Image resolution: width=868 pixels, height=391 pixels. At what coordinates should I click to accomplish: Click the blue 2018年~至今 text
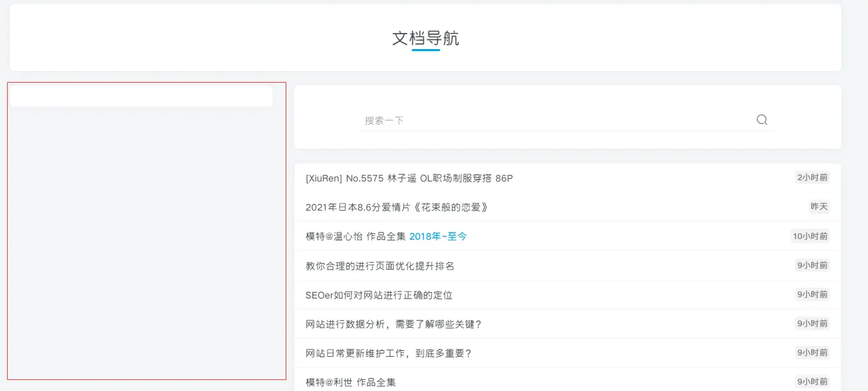pos(438,237)
